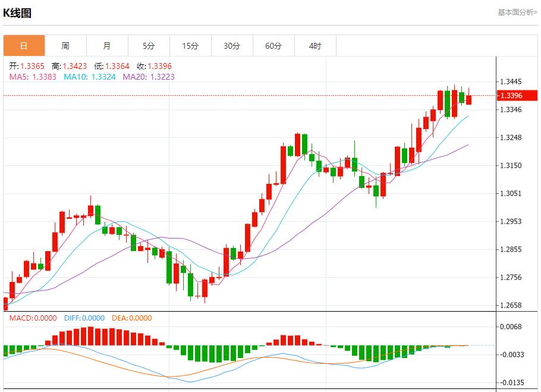Click the 1.3445 price axis label
This screenshot has height=392, width=541.
tap(511, 81)
